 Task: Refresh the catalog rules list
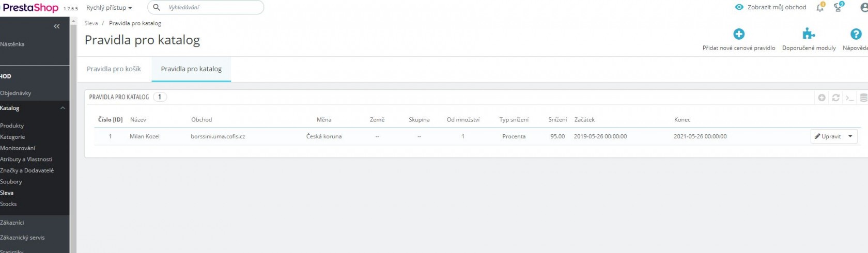click(835, 98)
